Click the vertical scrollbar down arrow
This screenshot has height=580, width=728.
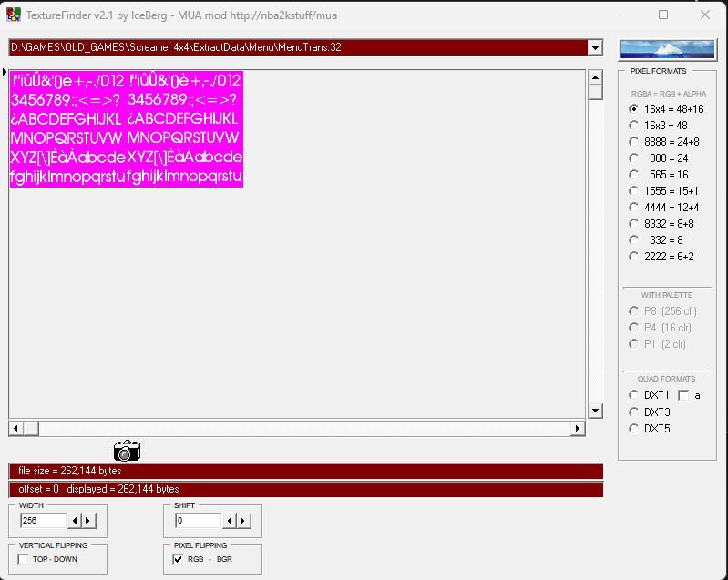tap(595, 411)
